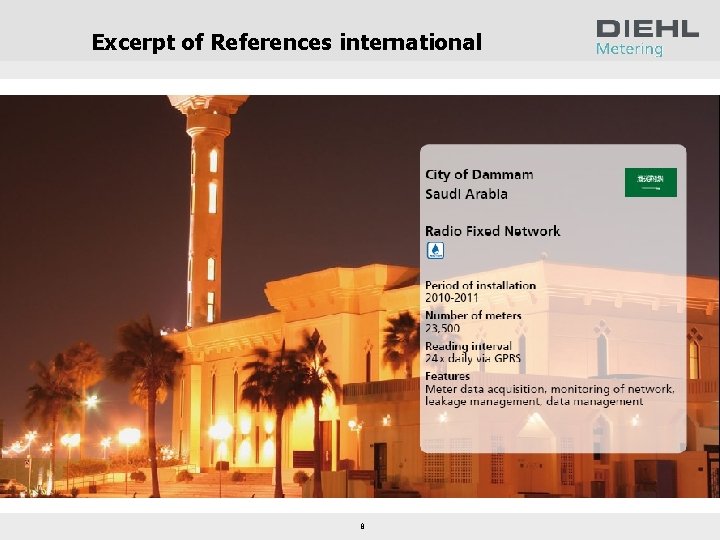720x540 pixels.
Task: Click the '2010-2011' value
Action: click(x=451, y=298)
